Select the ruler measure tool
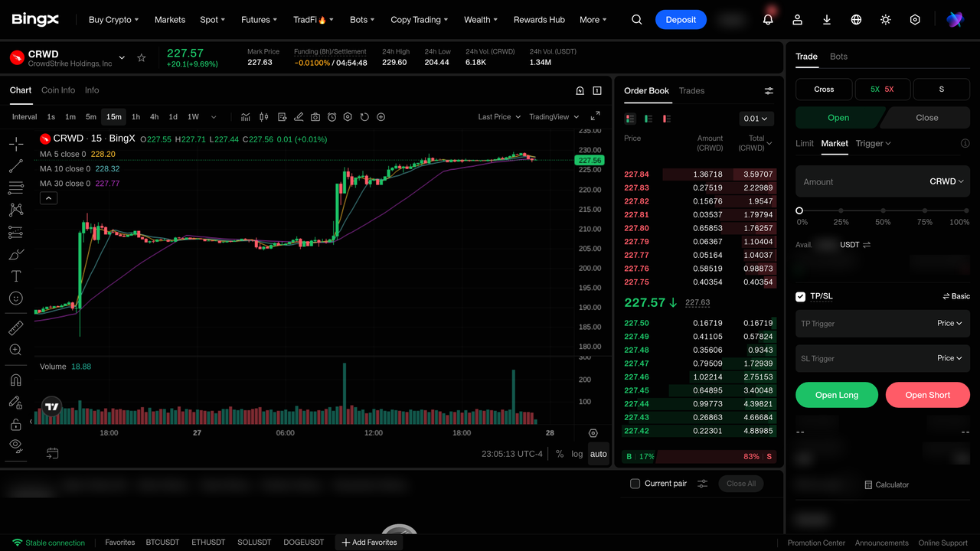The width and height of the screenshot is (980, 551). click(16, 328)
